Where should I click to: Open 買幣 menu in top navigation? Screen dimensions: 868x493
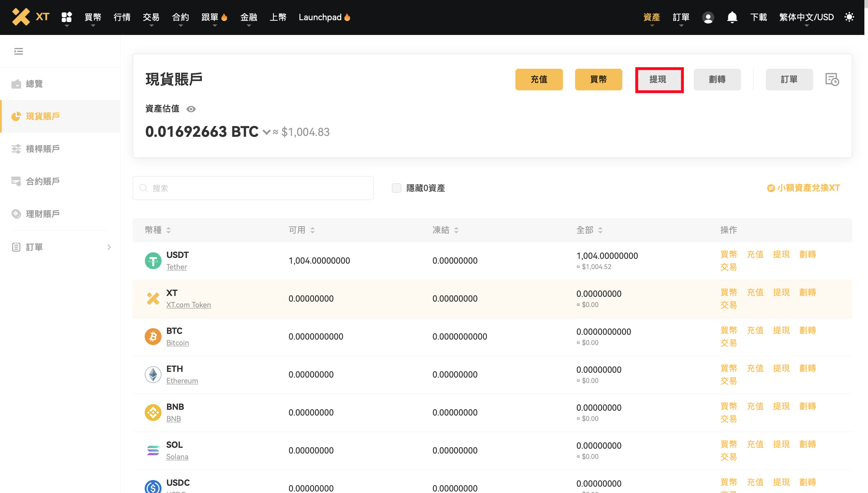coord(93,17)
